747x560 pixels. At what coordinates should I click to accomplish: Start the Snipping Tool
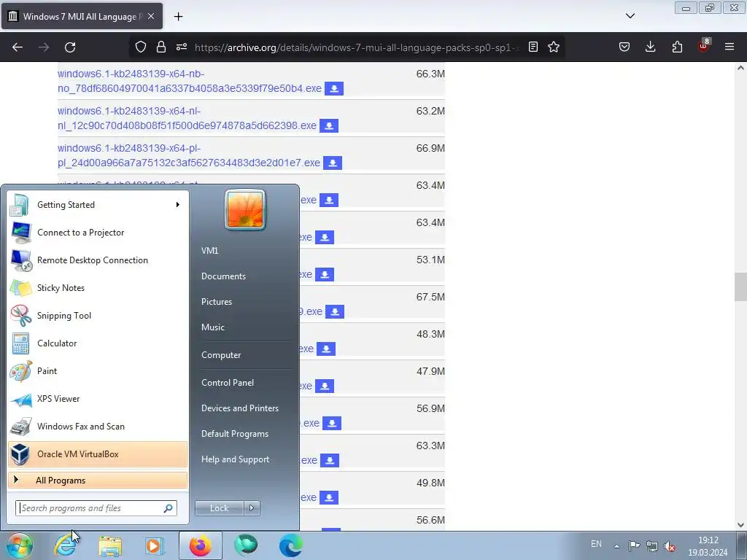point(98,315)
